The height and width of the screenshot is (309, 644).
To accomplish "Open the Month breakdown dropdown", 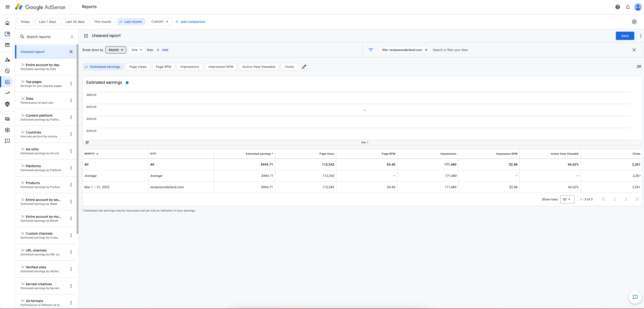I will click(x=116, y=50).
